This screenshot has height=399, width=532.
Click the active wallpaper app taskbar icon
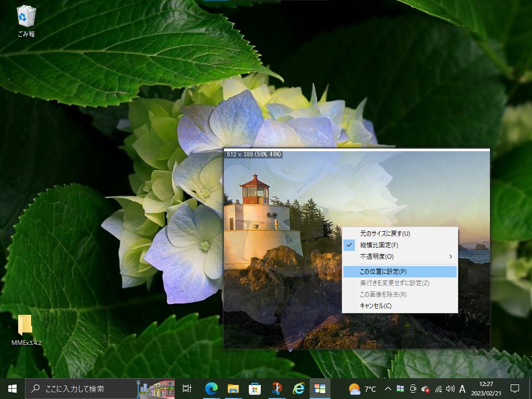[320, 389]
